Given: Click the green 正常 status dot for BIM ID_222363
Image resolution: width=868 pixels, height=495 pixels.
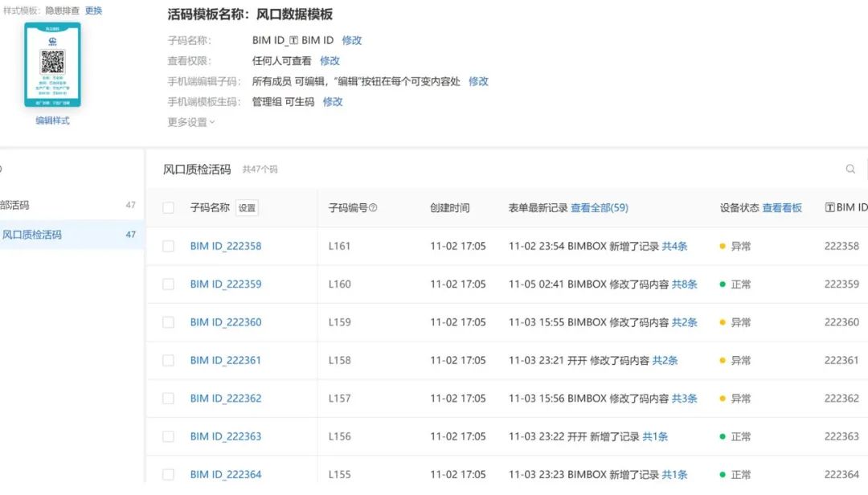Looking at the screenshot, I should [724, 436].
